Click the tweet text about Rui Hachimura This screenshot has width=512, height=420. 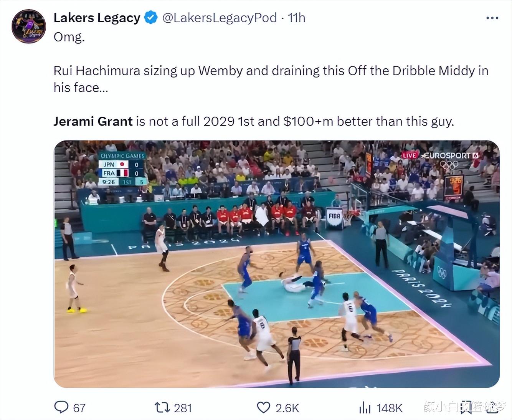271,79
